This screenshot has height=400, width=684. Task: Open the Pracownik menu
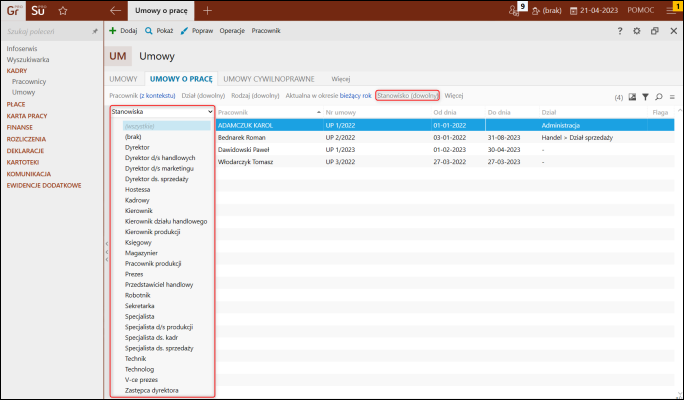[266, 31]
